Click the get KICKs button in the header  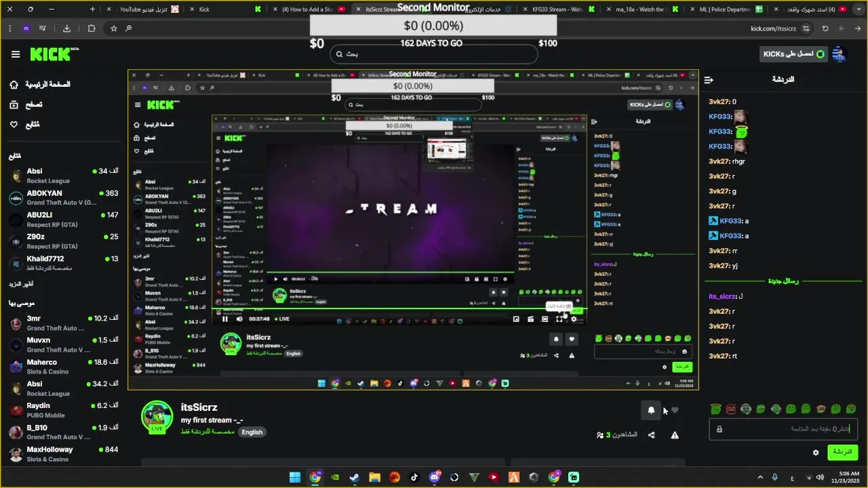coord(793,54)
